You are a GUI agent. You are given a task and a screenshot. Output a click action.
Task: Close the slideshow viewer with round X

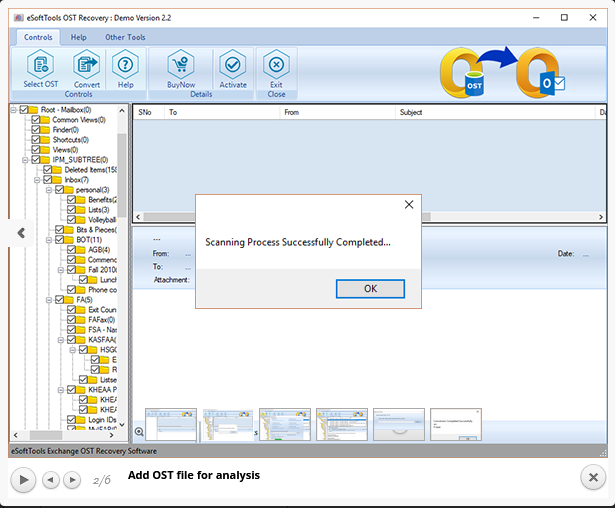click(x=593, y=477)
